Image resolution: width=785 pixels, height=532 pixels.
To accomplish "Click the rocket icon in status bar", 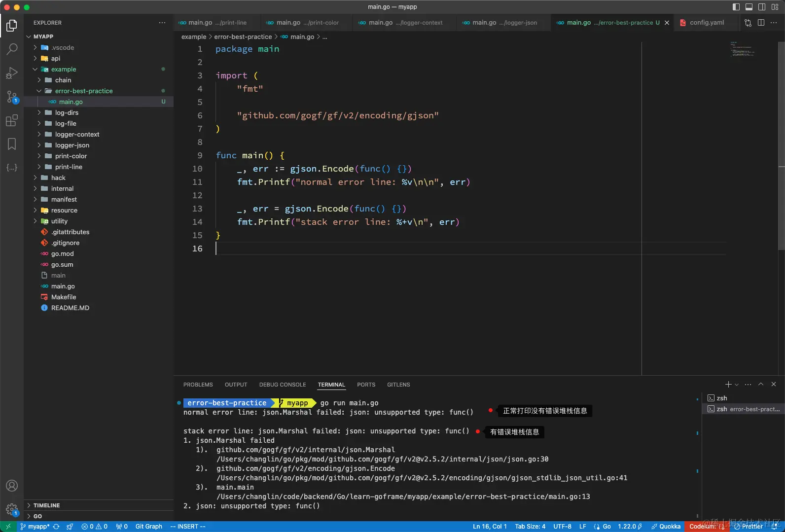I will [70, 527].
